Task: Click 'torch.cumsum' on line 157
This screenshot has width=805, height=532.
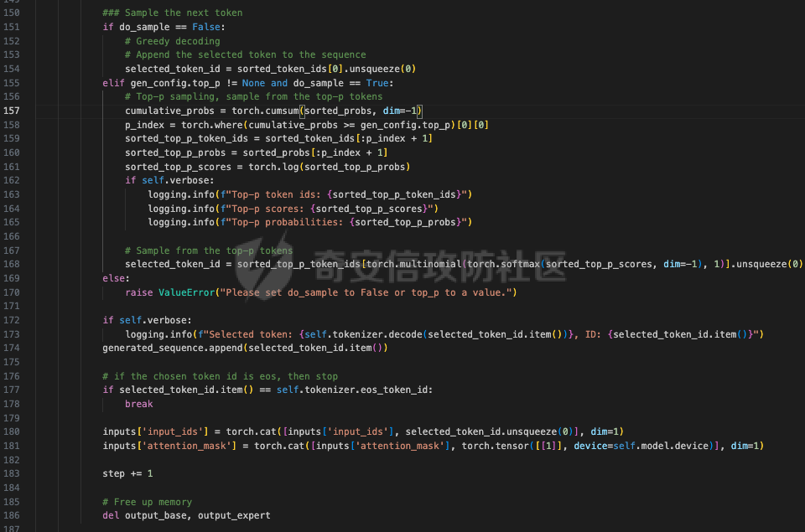Action: pos(265,111)
